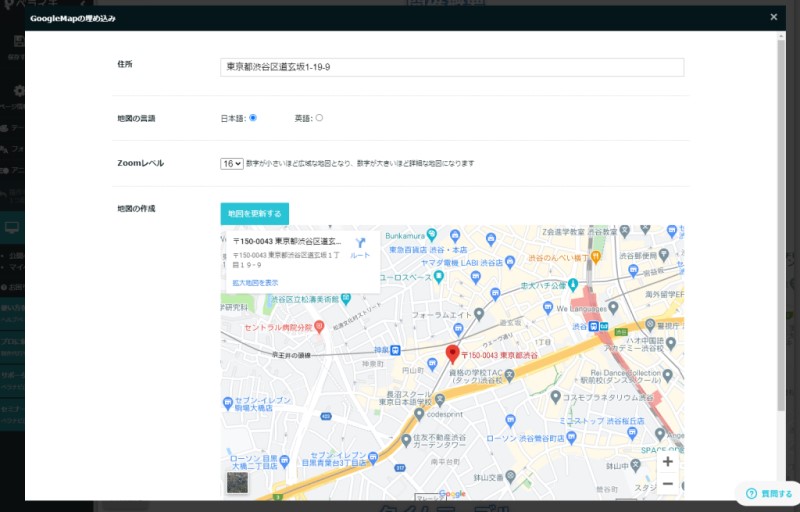Click the dialog vertical scrollbar
Viewport: 800px width, 512px height.
click(x=781, y=224)
